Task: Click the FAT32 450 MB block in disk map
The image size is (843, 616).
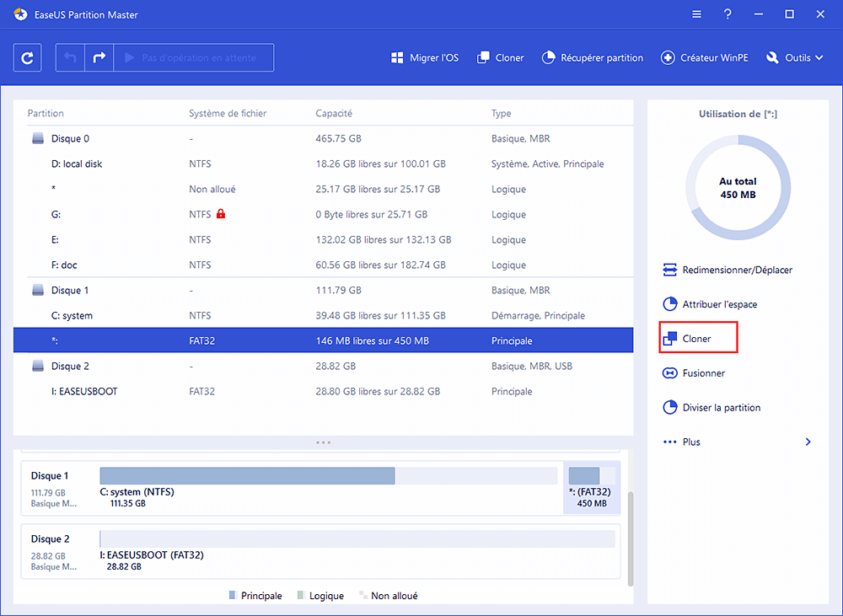Action: (592, 487)
